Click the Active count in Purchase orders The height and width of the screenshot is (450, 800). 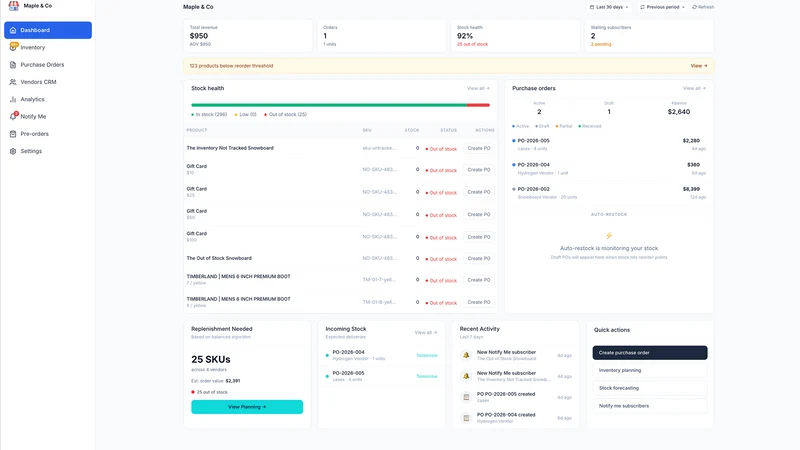click(539, 112)
